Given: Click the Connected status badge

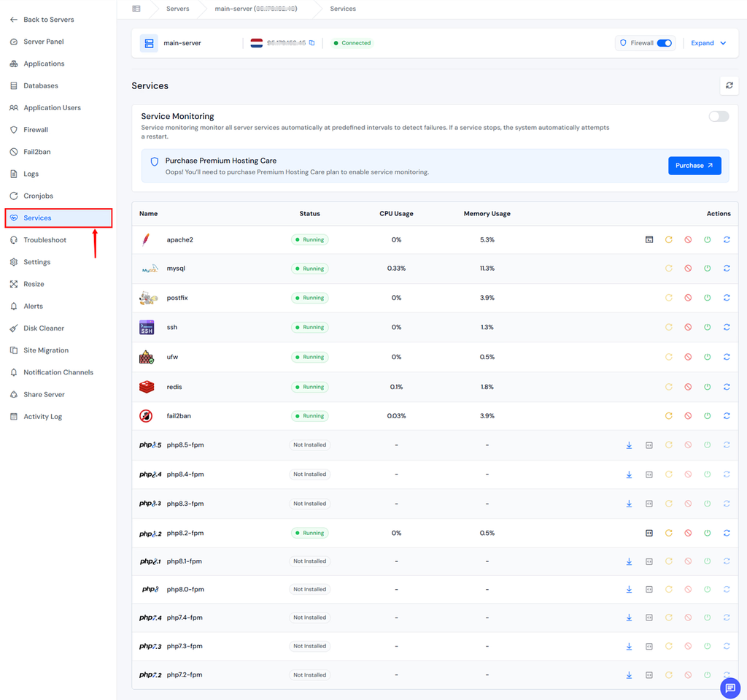Looking at the screenshot, I should click(352, 43).
